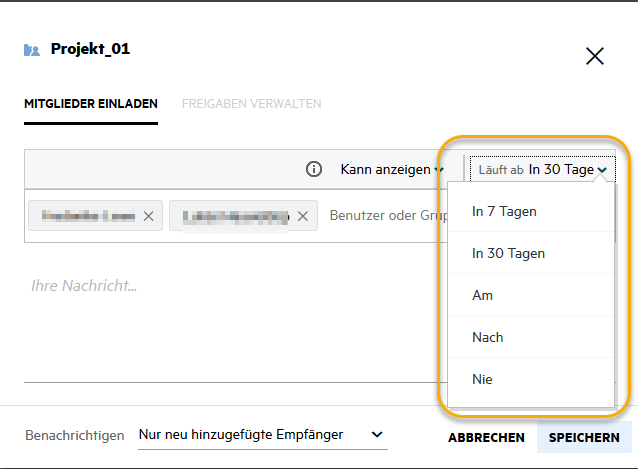Select the Am expiry option
The image size is (638, 469).
tap(531, 295)
